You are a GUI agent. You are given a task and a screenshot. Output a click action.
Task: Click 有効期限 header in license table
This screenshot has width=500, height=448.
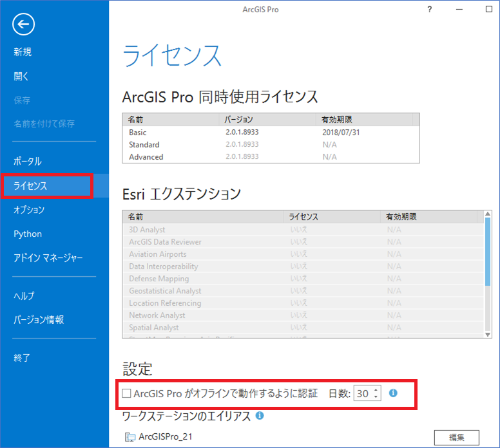coord(364,120)
